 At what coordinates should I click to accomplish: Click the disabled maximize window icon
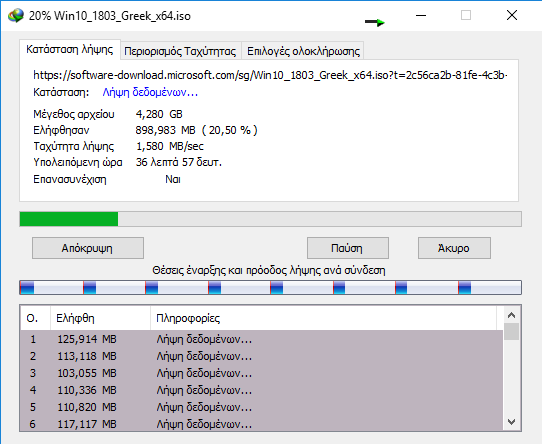pos(466,15)
